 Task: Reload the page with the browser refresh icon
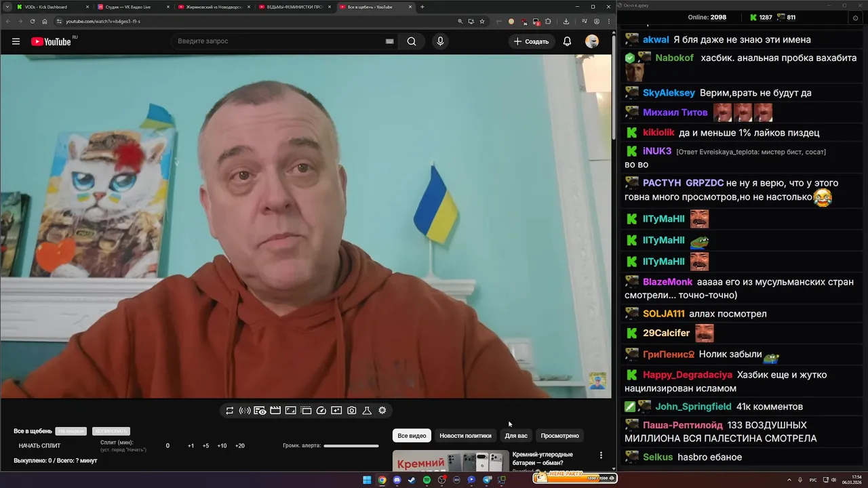(x=32, y=21)
